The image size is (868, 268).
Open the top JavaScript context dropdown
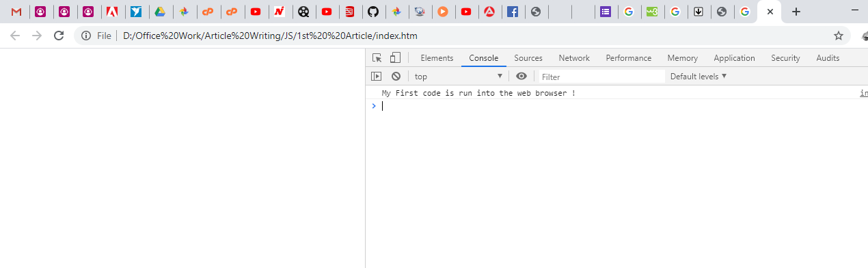[x=458, y=77]
